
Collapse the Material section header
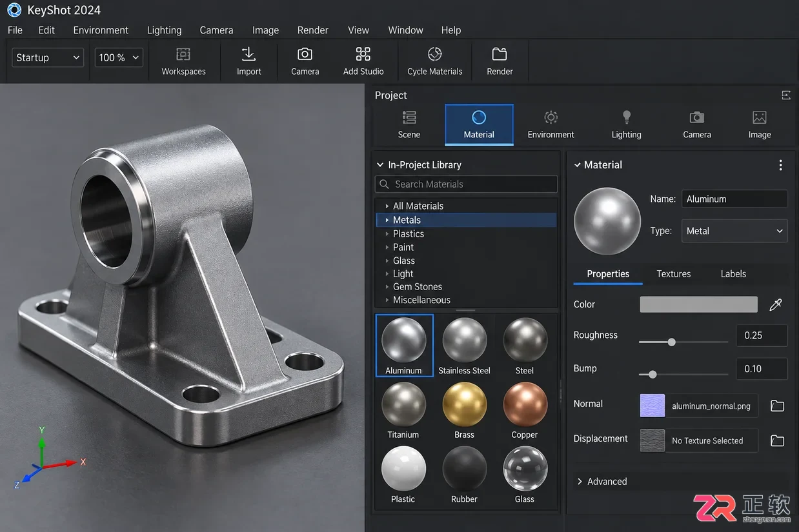click(x=577, y=165)
